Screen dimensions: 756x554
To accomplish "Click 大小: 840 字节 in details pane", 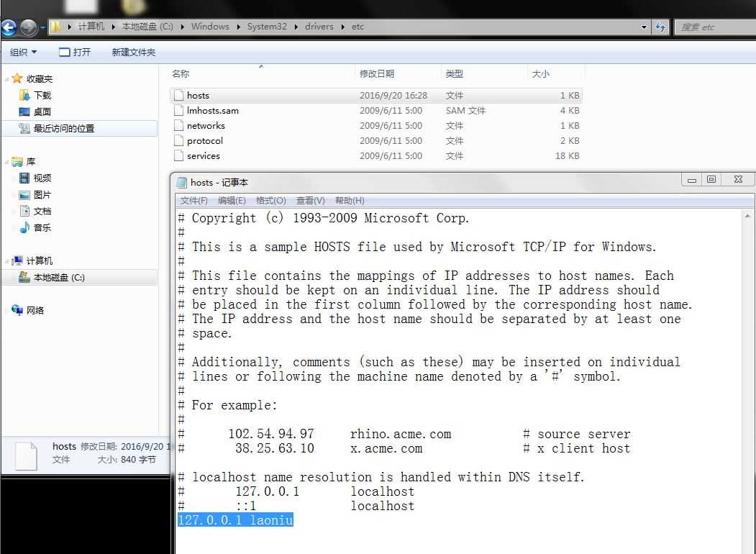I will click(x=127, y=460).
